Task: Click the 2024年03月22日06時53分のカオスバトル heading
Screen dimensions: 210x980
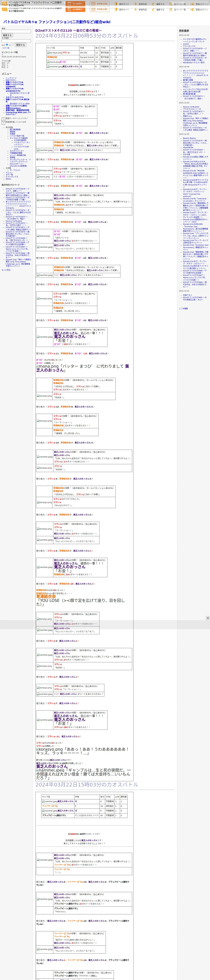Action: [87, 36]
